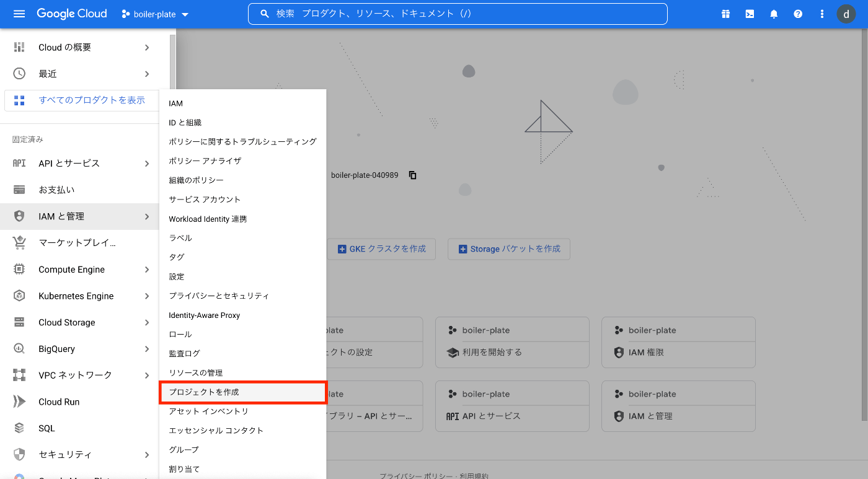This screenshot has width=868, height=479.
Task: Click the billing card icon
Action: 19,190
